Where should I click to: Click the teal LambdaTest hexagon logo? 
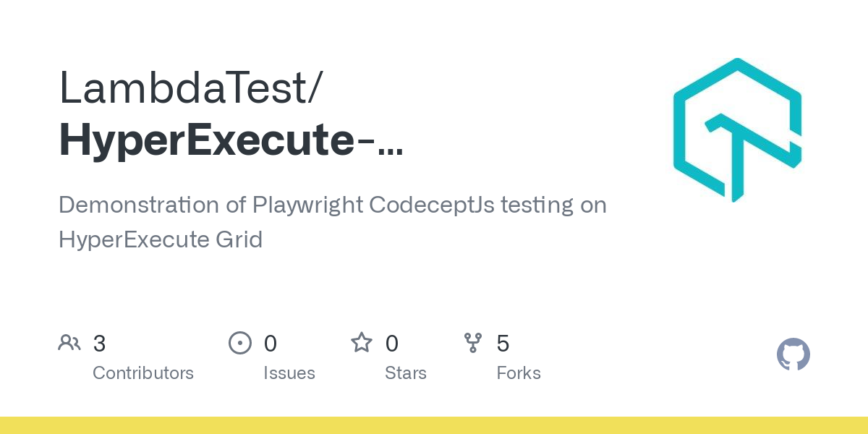pyautogui.click(x=738, y=130)
